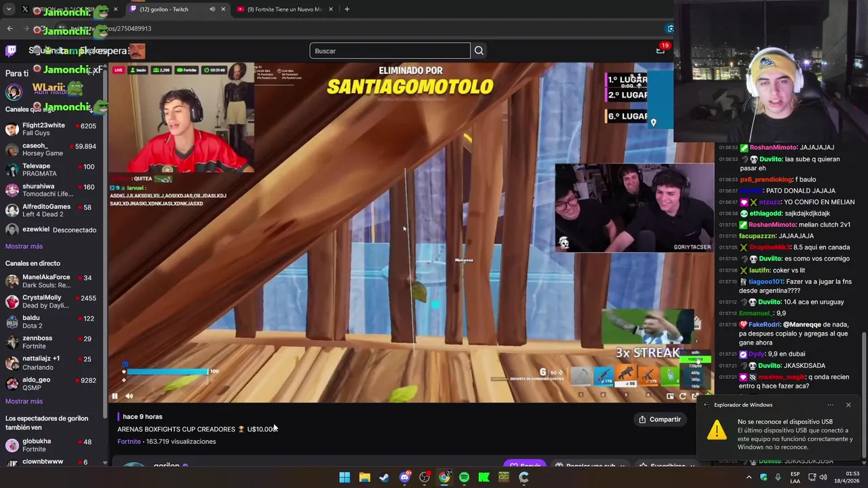Screen dimensions: 868x488
Task: Open Spotify from taskbar
Action: (464, 477)
